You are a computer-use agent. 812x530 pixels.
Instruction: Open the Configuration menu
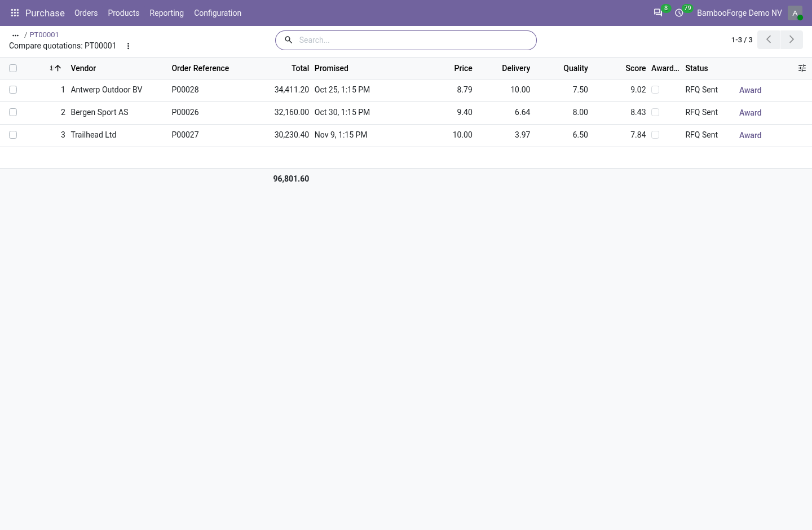[218, 13]
